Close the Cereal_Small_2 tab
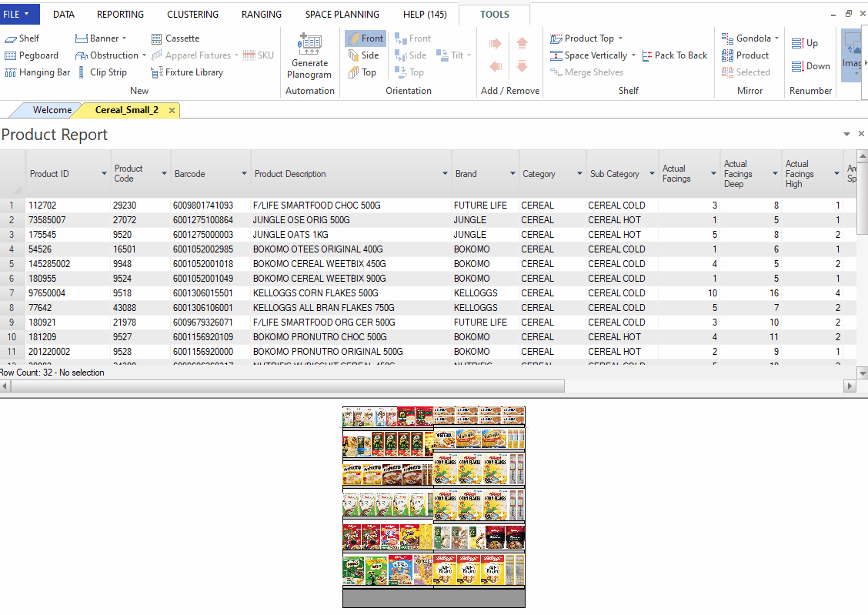This screenshot has width=868, height=615. [x=172, y=111]
